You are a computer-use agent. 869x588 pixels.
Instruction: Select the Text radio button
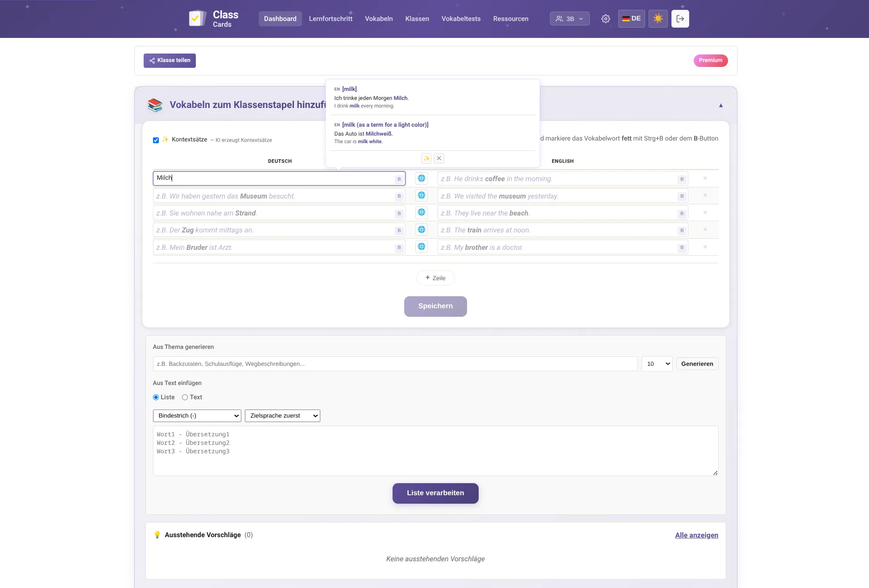pos(185,397)
